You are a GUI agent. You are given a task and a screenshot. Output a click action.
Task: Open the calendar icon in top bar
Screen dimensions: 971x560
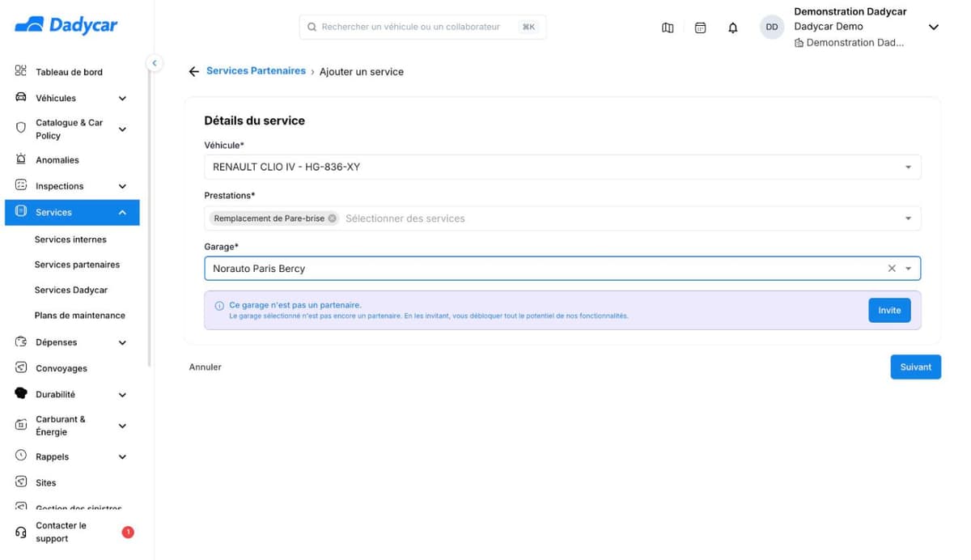pos(701,28)
